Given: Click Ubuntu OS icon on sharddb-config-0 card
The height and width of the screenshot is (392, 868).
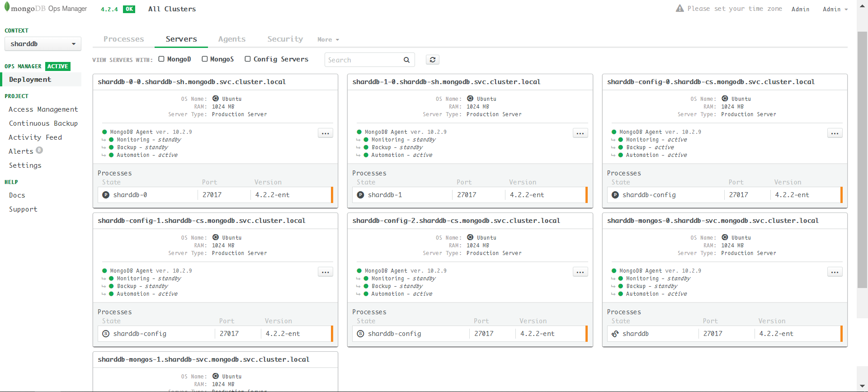Looking at the screenshot, I should coord(725,99).
